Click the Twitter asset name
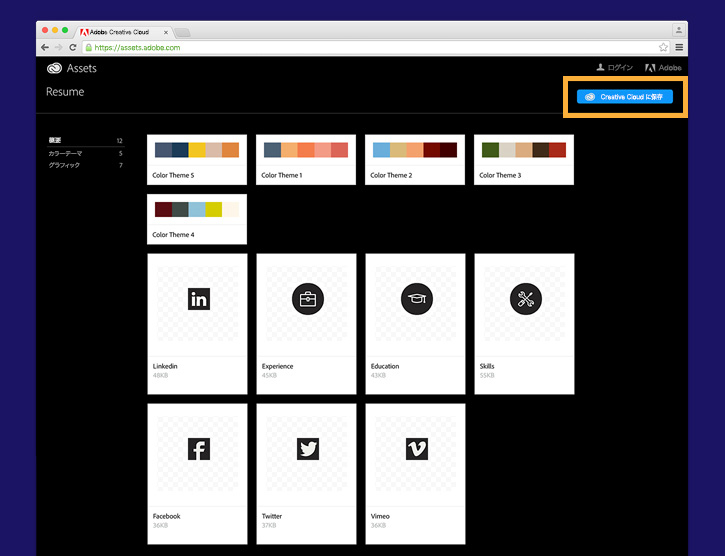This screenshot has height=556, width=725. (272, 516)
